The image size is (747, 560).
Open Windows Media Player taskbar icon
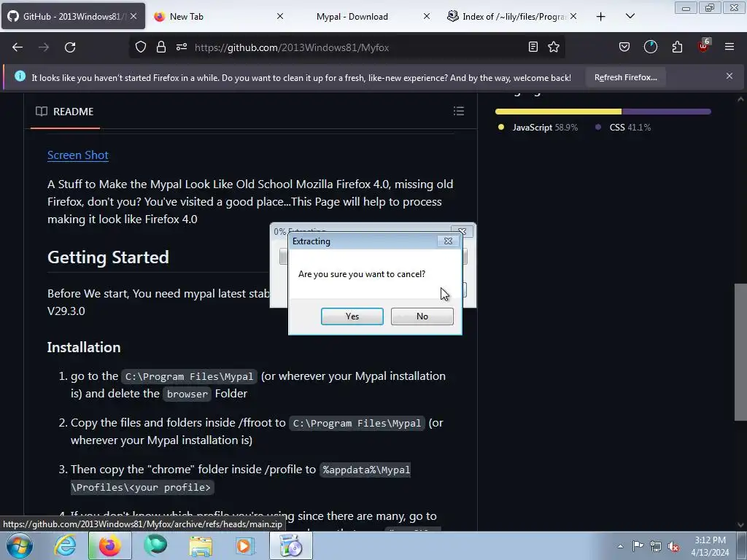click(x=245, y=545)
